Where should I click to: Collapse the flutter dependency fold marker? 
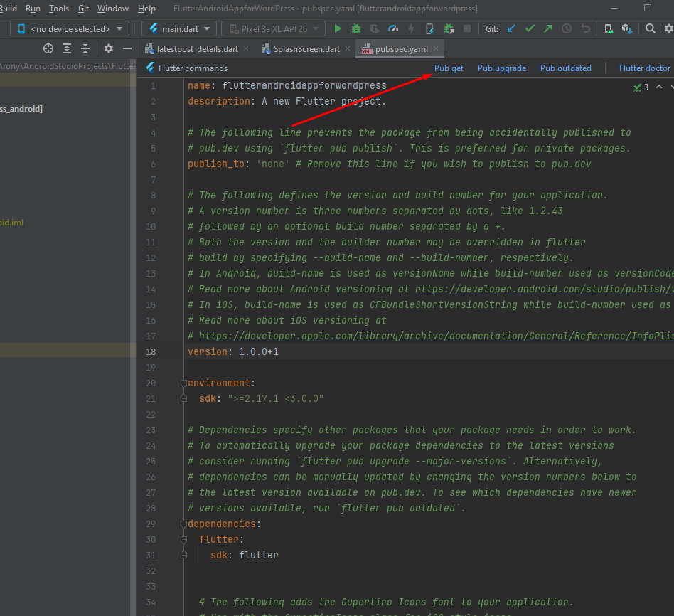(x=183, y=539)
